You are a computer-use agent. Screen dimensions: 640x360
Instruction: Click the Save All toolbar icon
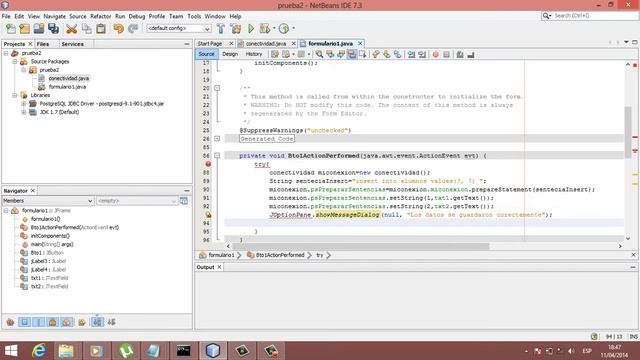[x=53, y=29]
